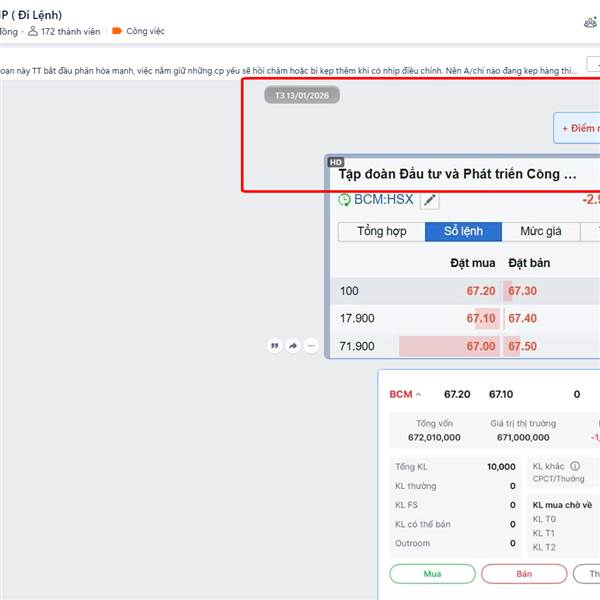Click ask price 67.50
The height and width of the screenshot is (600, 600).
pyautogui.click(x=522, y=346)
